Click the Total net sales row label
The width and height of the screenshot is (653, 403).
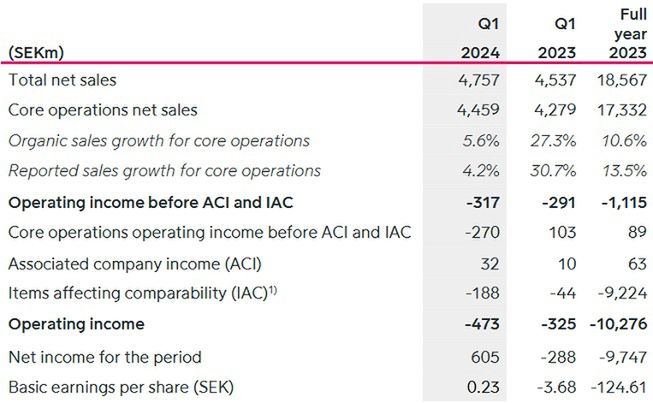[x=64, y=79]
